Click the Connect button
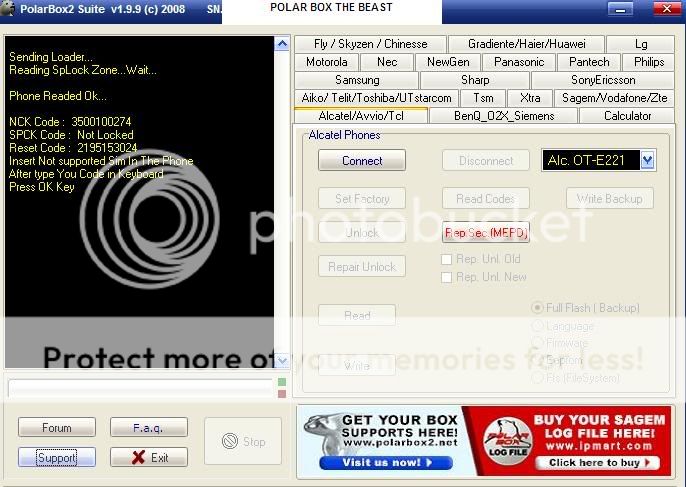Image resolution: width=686 pixels, height=487 pixels. [x=362, y=161]
